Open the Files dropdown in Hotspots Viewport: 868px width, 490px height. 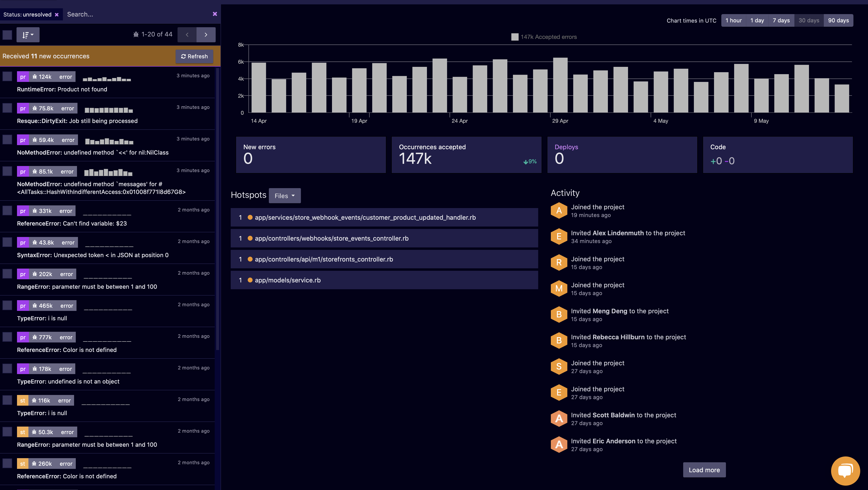point(284,196)
